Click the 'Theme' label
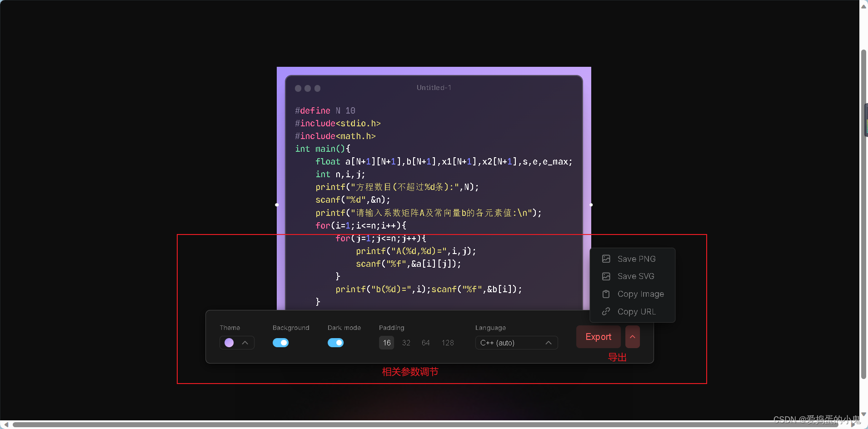 [x=230, y=328]
